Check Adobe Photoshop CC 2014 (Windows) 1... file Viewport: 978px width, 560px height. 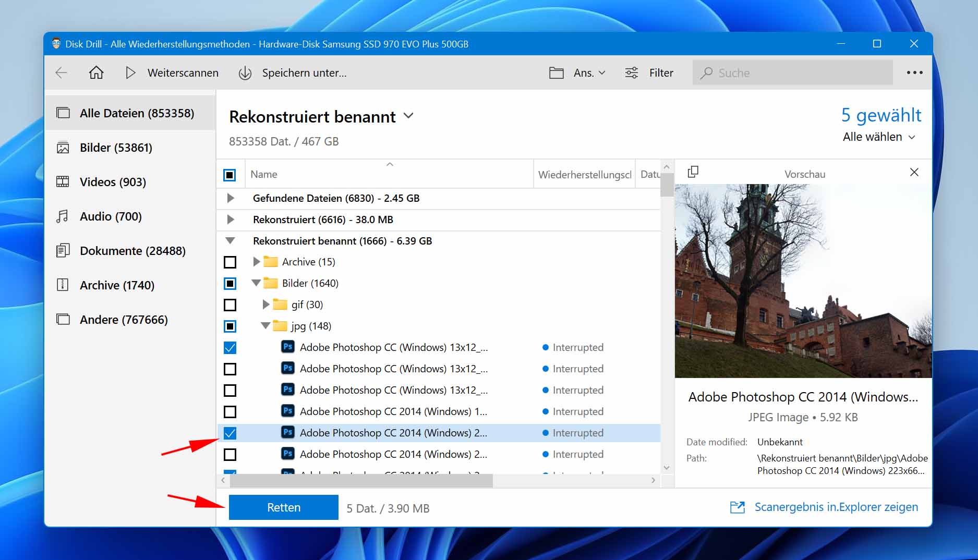230,411
